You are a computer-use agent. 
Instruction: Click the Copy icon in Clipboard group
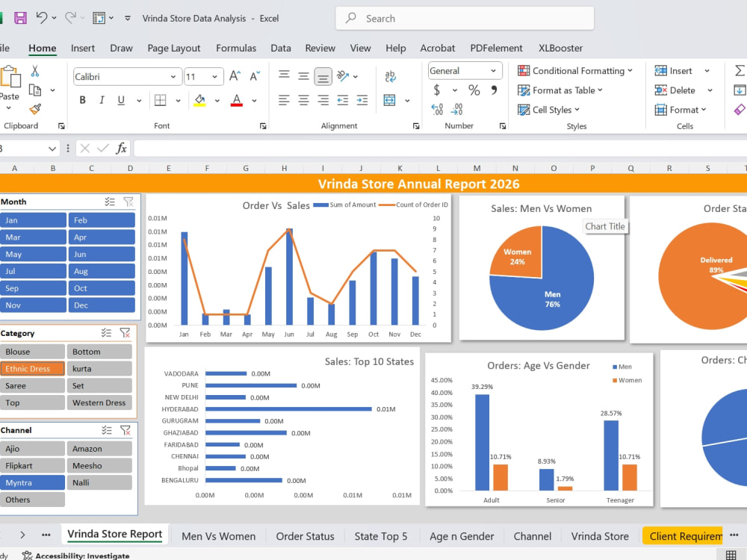tap(35, 90)
